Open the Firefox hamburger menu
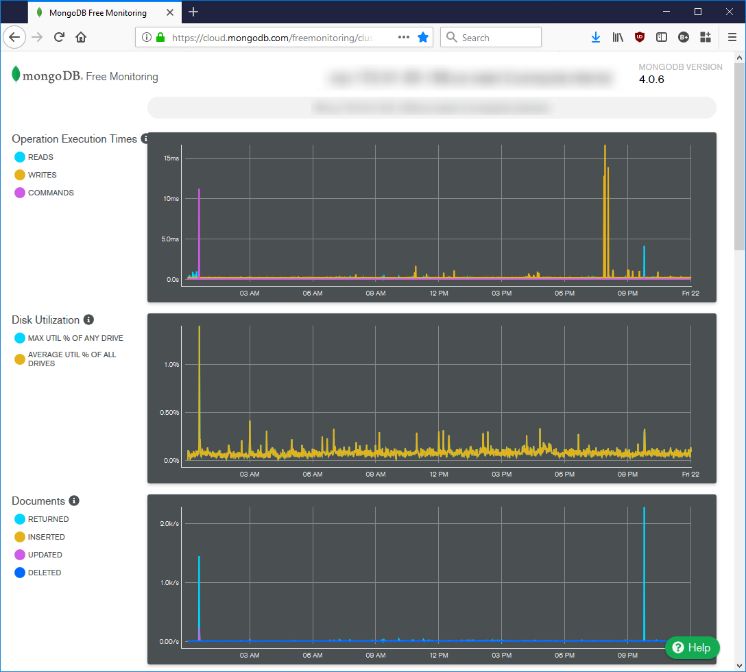The width and height of the screenshot is (746, 672). 732,37
